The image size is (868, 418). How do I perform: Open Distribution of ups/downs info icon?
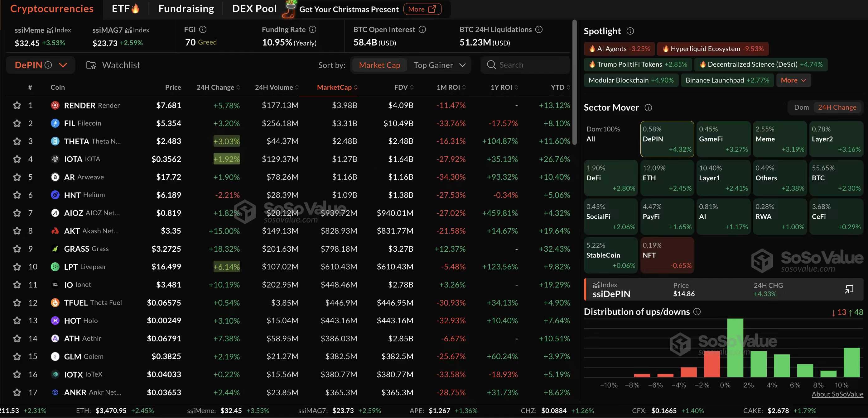(697, 312)
